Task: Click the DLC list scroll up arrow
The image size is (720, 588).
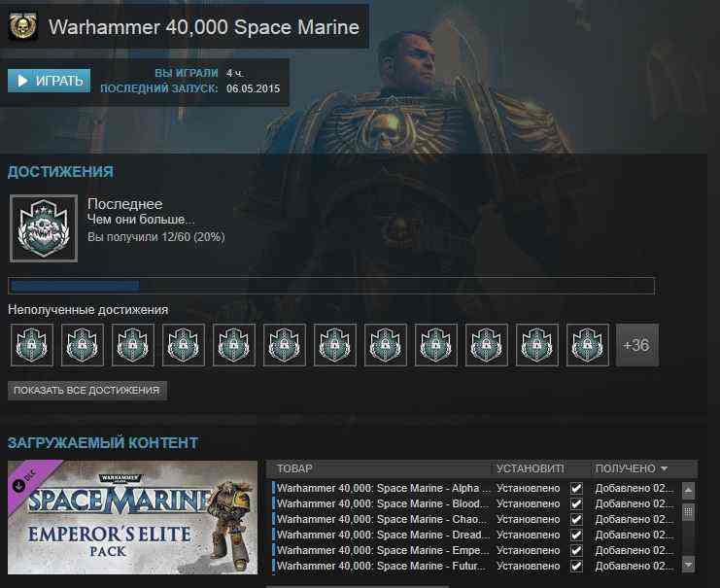Action: 688,491
